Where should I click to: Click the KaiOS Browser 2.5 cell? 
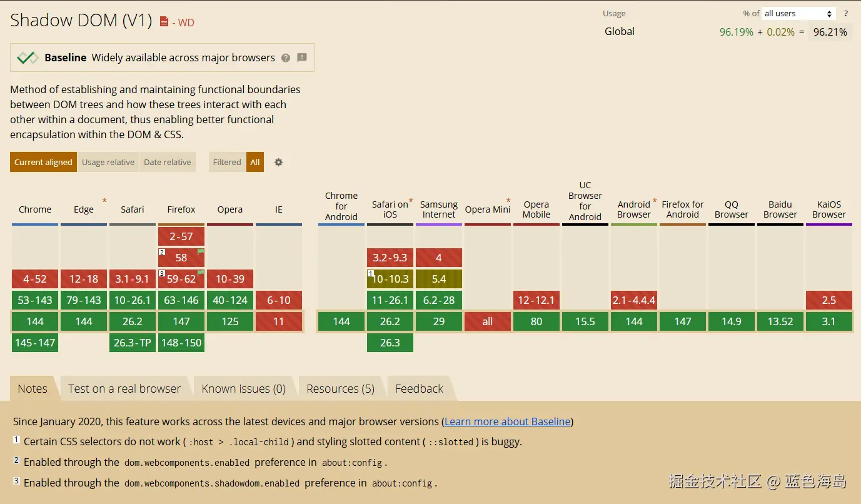tap(829, 300)
